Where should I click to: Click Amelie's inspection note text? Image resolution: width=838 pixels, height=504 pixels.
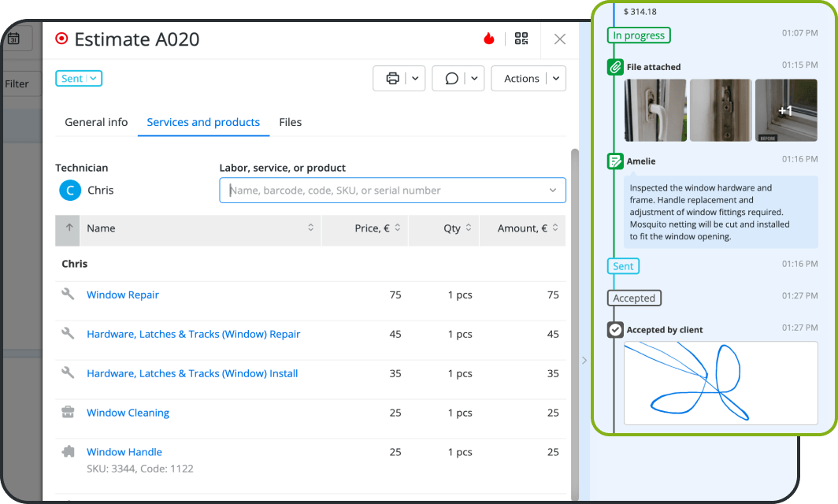pyautogui.click(x=709, y=212)
